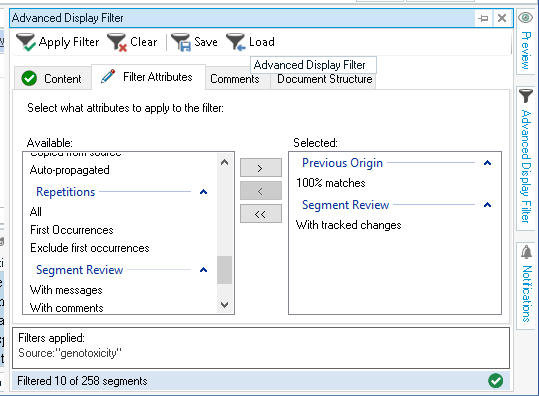Click the Clear label in toolbar
539x396 pixels.
pyautogui.click(x=144, y=42)
